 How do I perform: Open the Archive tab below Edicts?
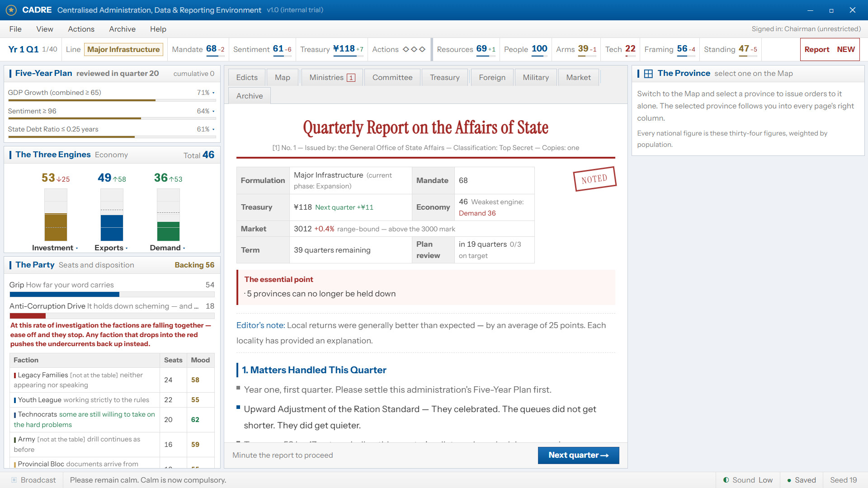pyautogui.click(x=250, y=96)
